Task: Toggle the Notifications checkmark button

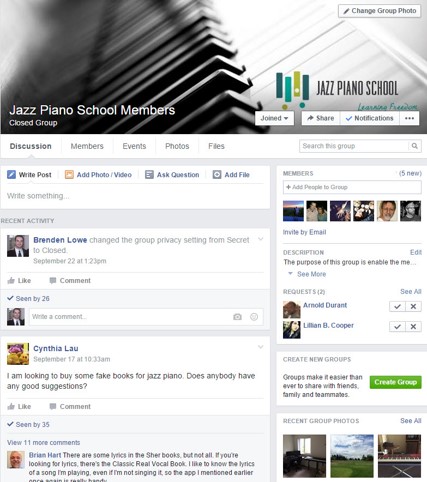Action: pyautogui.click(x=370, y=118)
